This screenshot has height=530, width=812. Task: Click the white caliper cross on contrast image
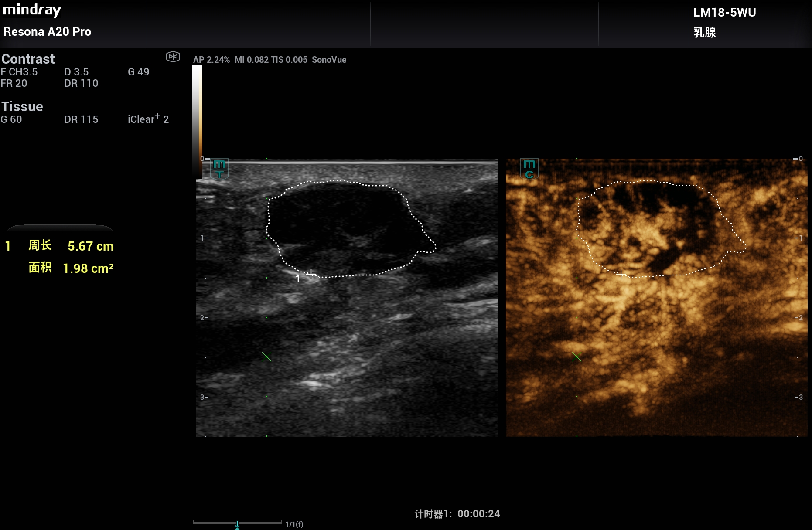point(621,274)
